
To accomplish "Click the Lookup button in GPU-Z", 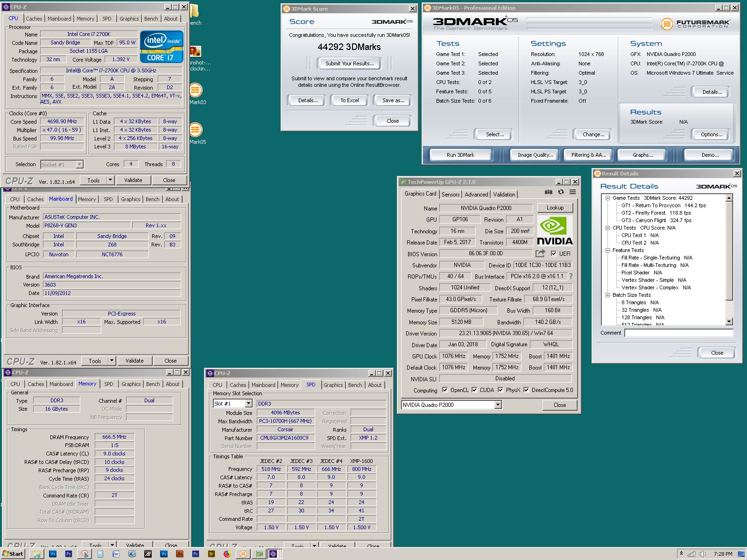I will click(555, 208).
